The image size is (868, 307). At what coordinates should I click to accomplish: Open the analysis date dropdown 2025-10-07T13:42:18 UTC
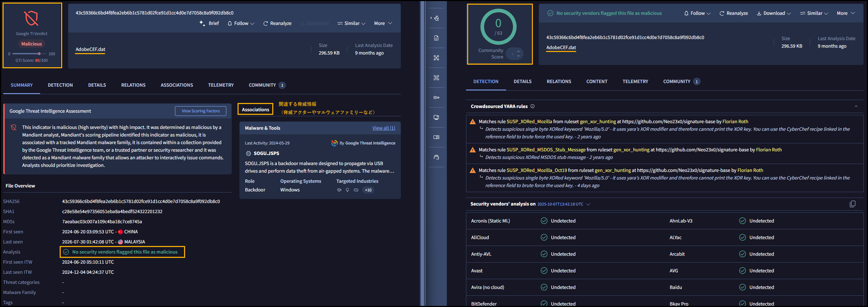[564, 204]
